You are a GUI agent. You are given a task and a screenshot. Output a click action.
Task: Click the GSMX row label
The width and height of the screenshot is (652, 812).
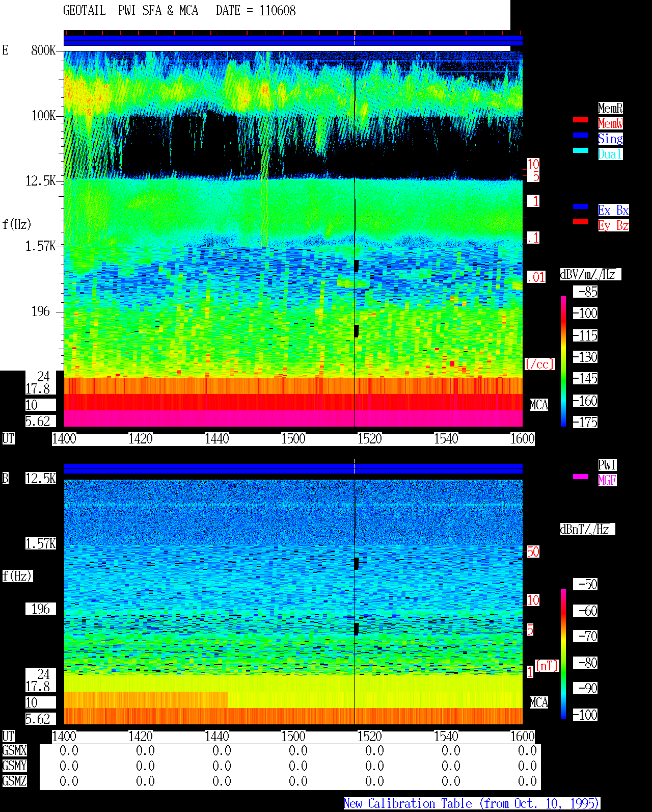click(14, 751)
